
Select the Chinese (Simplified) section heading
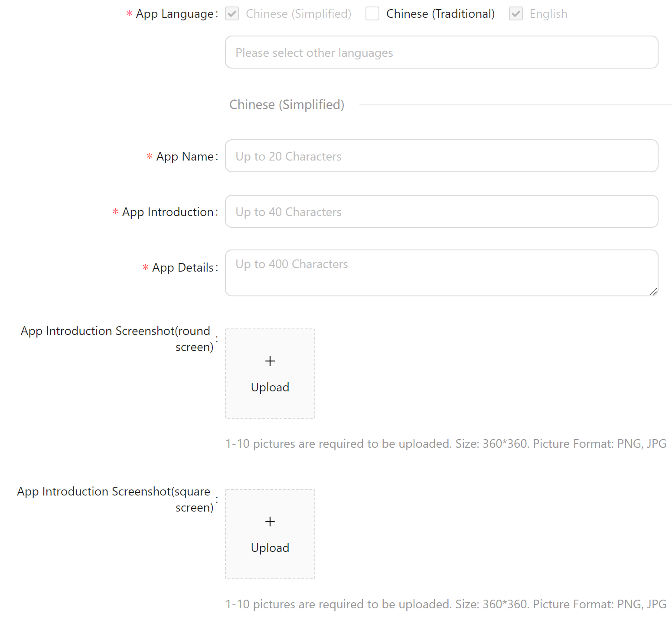(287, 105)
